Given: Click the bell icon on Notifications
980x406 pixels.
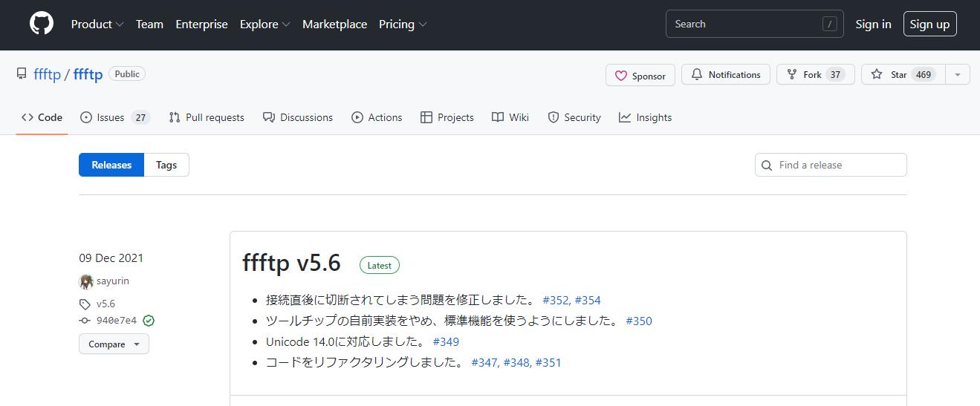Looking at the screenshot, I should point(697,74).
